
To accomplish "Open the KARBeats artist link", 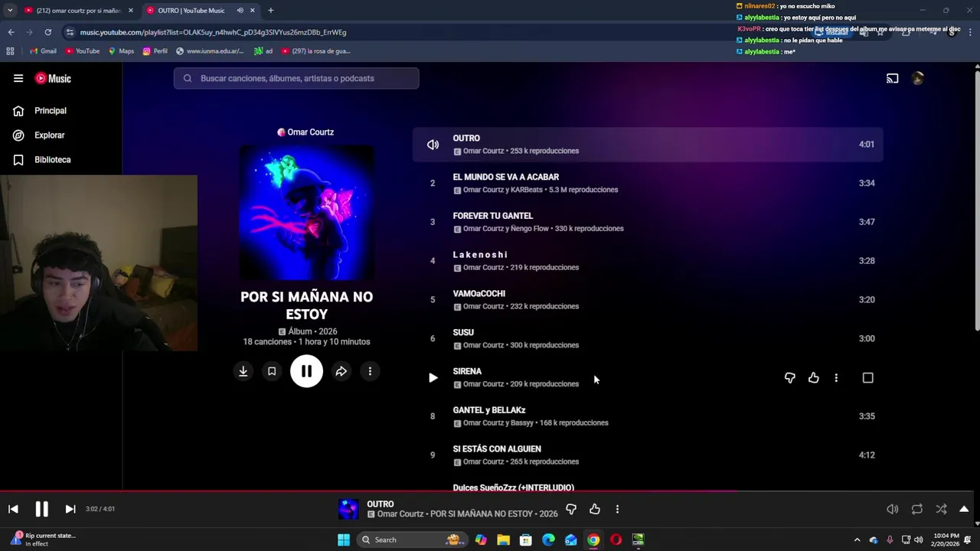I will tap(525, 190).
